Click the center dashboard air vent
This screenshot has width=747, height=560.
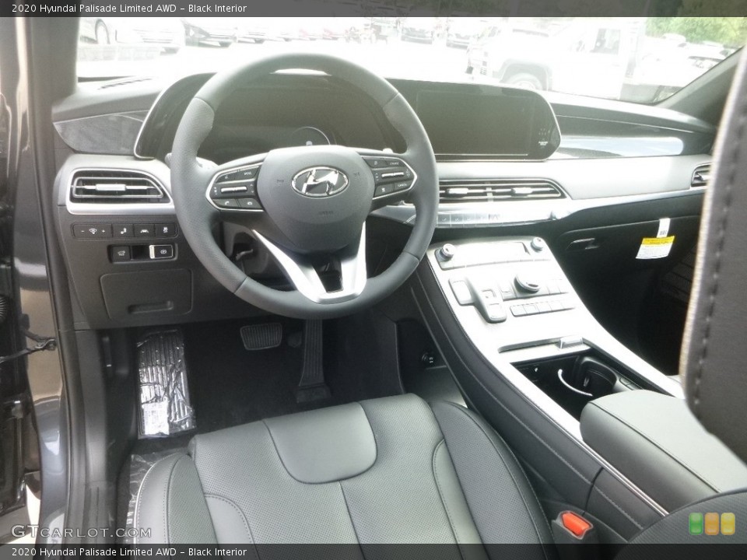coord(500,191)
